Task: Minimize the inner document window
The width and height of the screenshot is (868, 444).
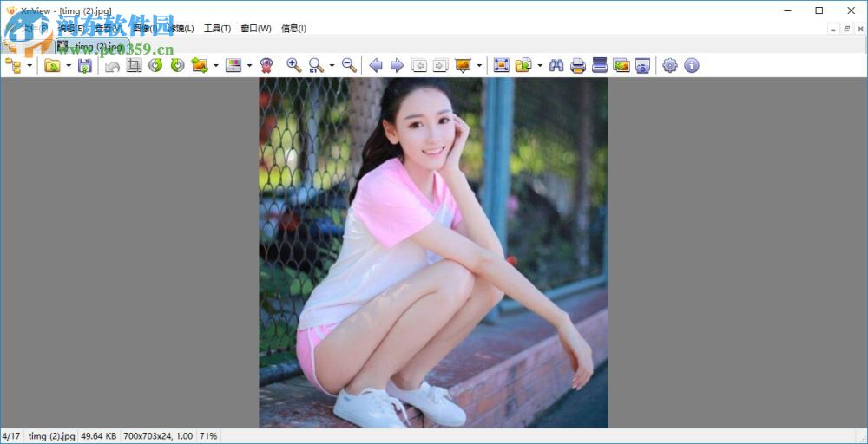Action: (833, 29)
